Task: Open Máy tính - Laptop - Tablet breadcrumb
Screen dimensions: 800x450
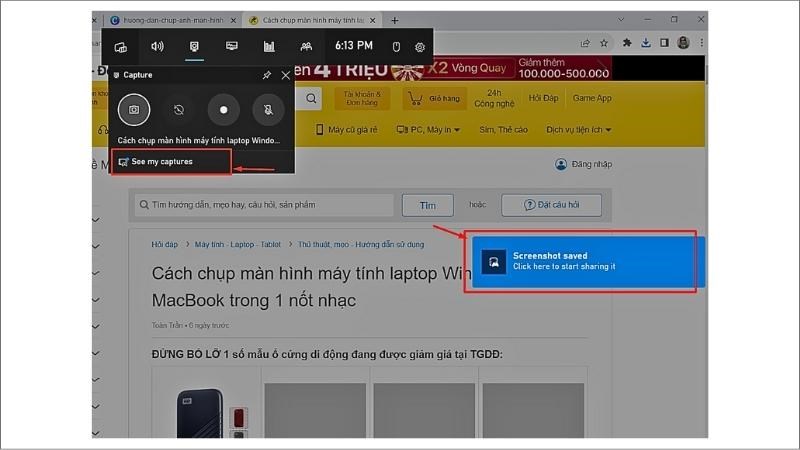Action: pyautogui.click(x=238, y=244)
